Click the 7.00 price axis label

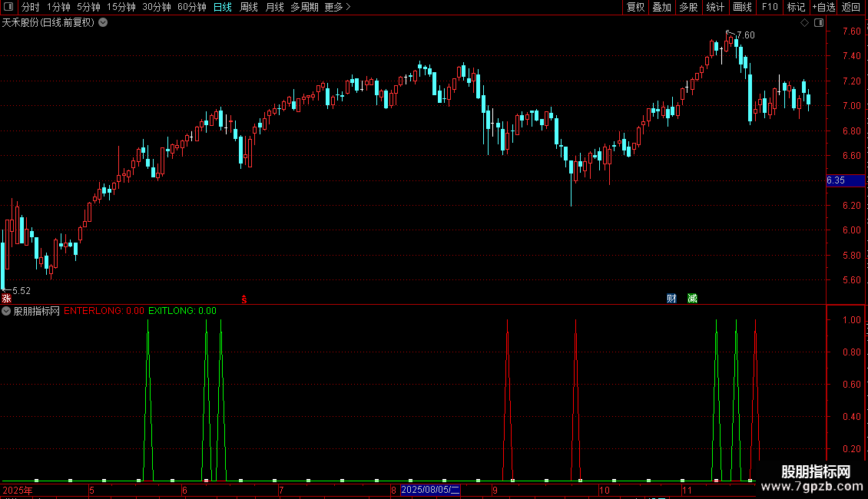[851, 106]
